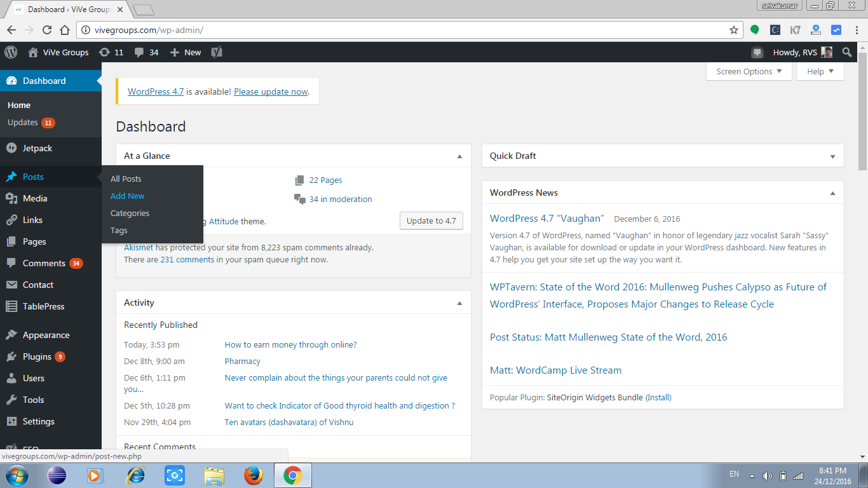
Task: Open WordPress 4.7 Vaughan news link
Action: pos(546,218)
